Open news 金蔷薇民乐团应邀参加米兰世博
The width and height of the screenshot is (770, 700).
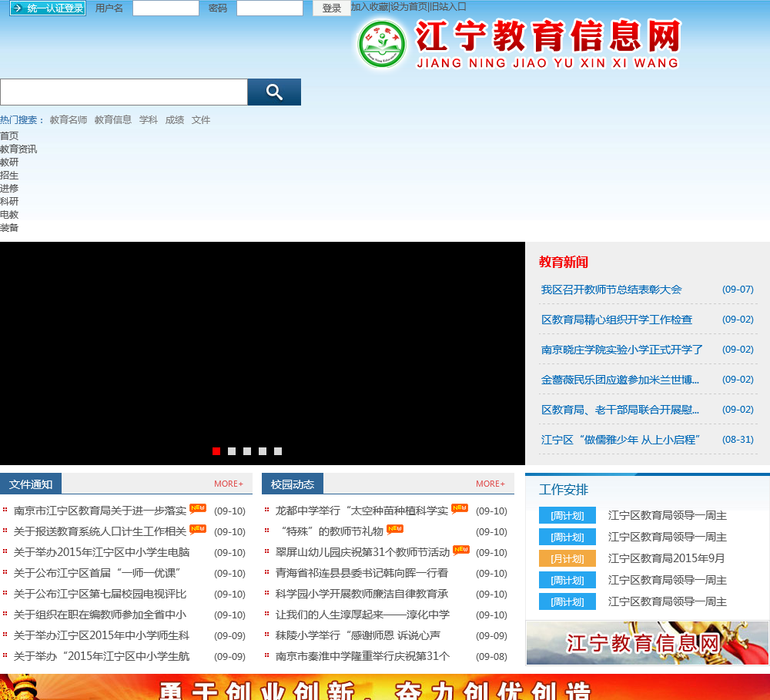tap(620, 380)
